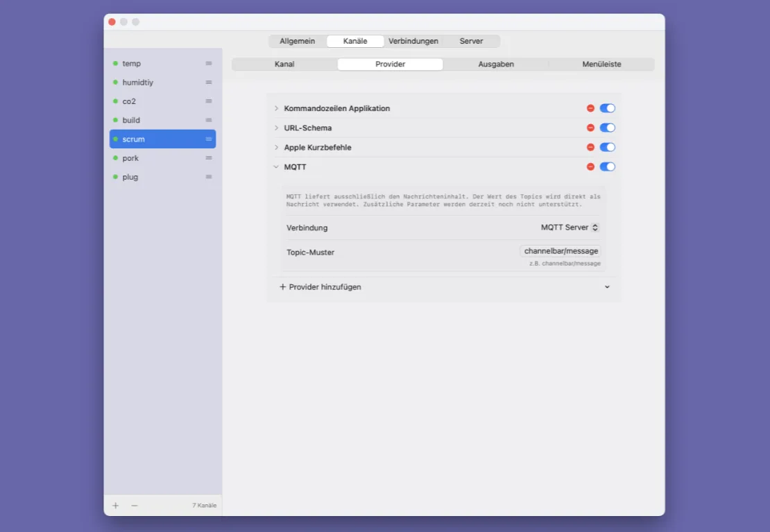Turn off the MQTT provider switch

[607, 166]
